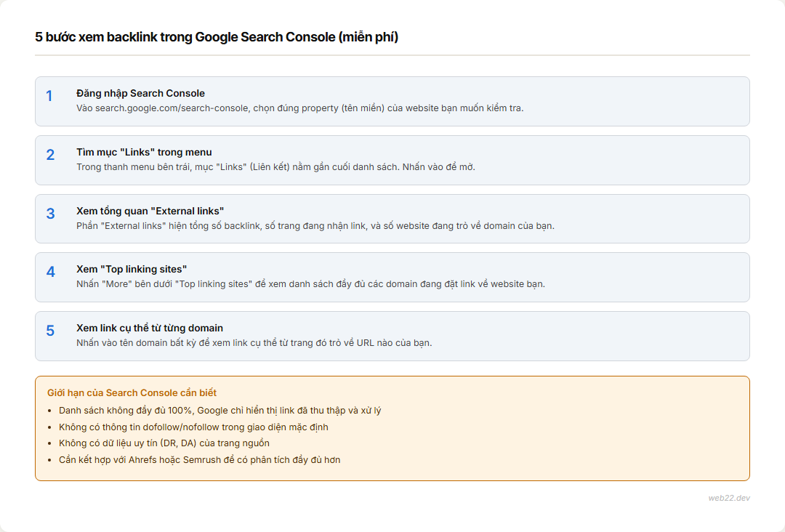Click description "Trong thanh menu bên trái"

point(276,167)
